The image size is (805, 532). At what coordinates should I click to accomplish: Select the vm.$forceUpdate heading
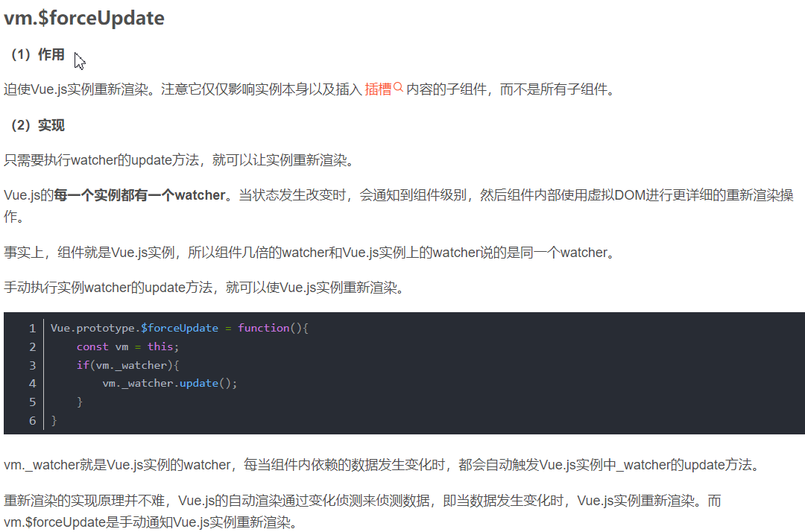coord(84,18)
